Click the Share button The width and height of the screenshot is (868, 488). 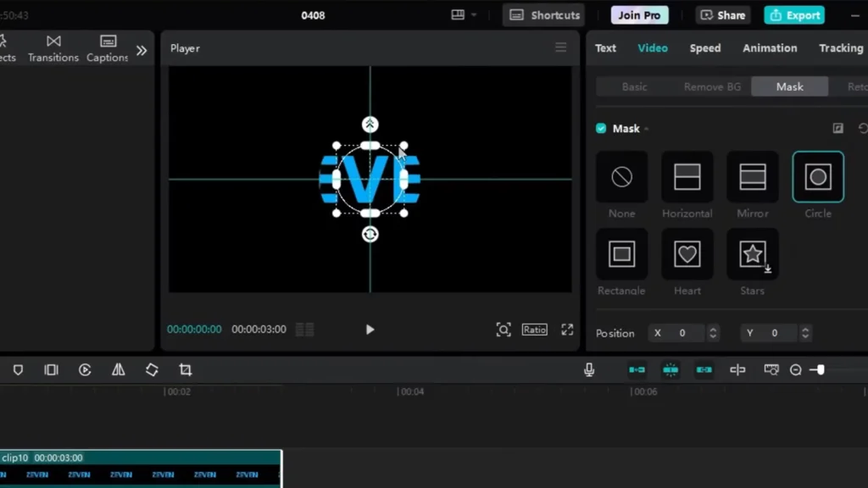pos(723,15)
